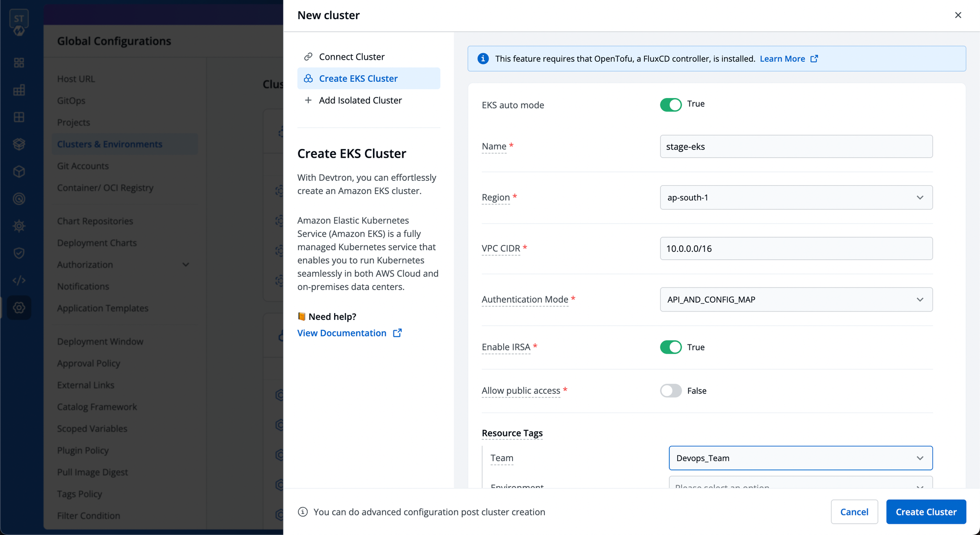Viewport: 980px width, 535px height.
Task: Toggle Allow public access switch
Action: [671, 391]
